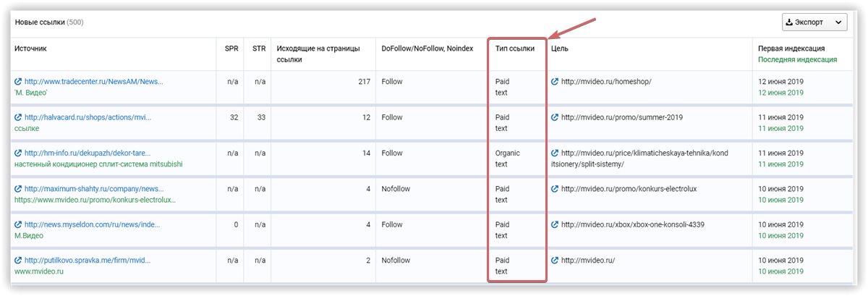Click external link icon beside xbox-one-konsoli target
Viewport: 868px width, 296px height.
pos(555,224)
